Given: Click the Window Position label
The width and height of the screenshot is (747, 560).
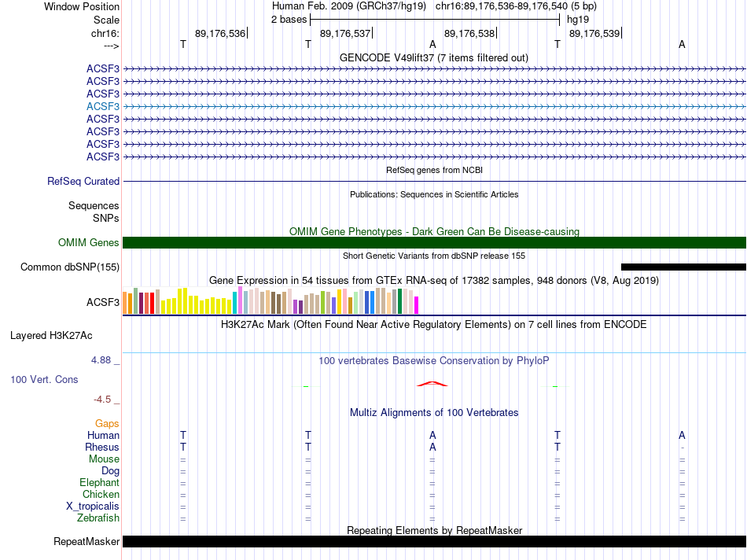Looking at the screenshot, I should click(82, 6).
